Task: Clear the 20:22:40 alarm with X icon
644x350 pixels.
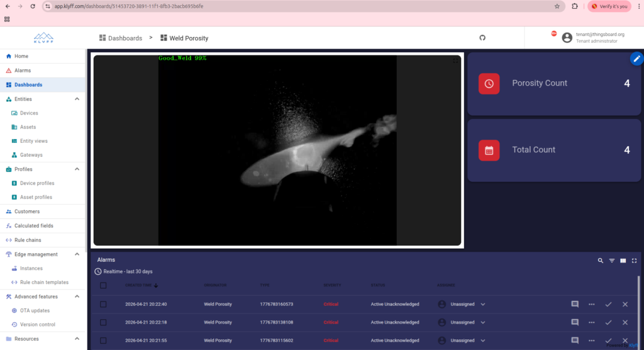Action: (x=625, y=304)
